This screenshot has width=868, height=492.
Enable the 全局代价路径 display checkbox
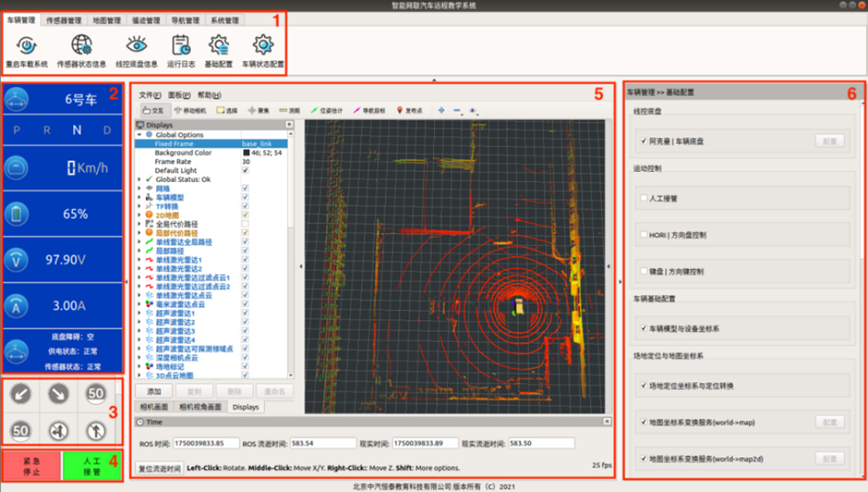[245, 223]
